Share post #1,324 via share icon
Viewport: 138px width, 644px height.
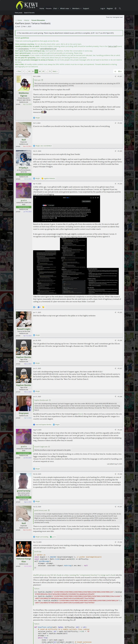[x=115, y=184]
